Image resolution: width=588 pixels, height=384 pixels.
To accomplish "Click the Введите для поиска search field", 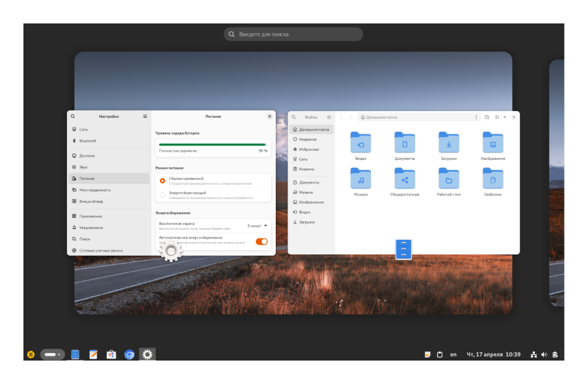I will pyautogui.click(x=293, y=34).
